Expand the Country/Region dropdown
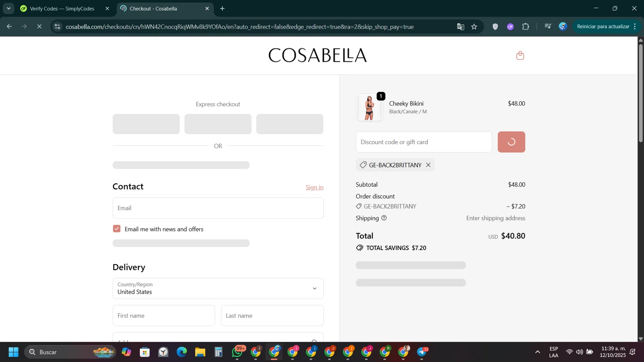The image size is (644, 362). [x=218, y=288]
